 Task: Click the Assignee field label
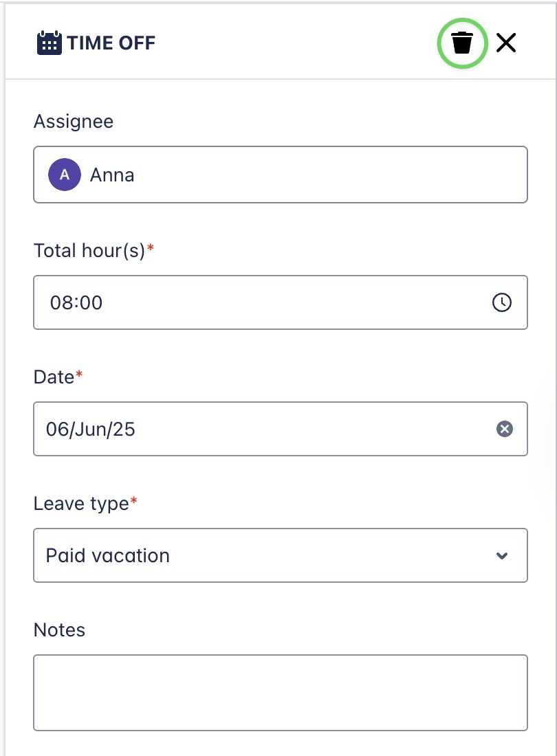[x=74, y=122]
